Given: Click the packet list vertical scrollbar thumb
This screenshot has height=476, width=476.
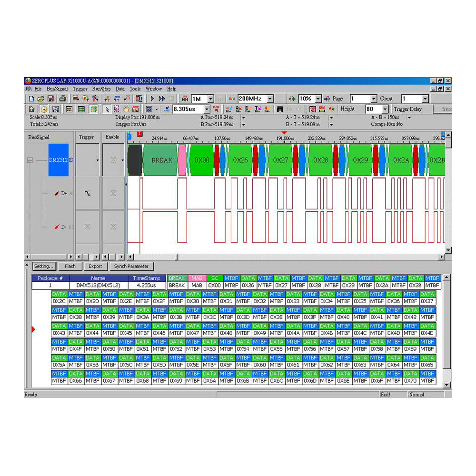Looking at the screenshot, I should 446,325.
